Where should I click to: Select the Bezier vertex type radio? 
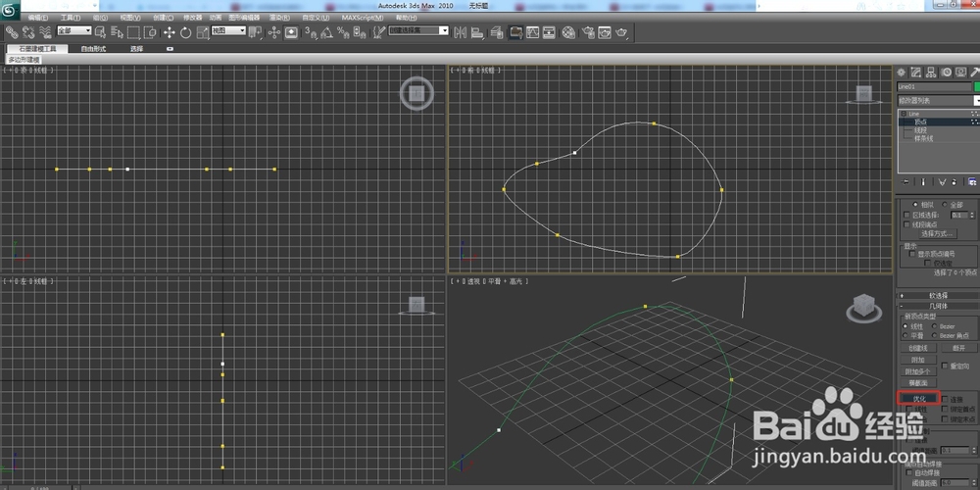click(x=934, y=325)
